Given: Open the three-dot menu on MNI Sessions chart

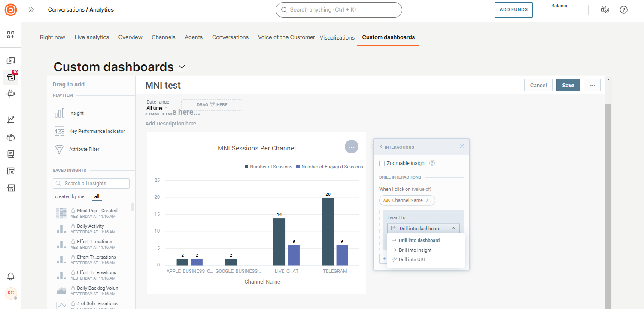Looking at the screenshot, I should (x=352, y=147).
